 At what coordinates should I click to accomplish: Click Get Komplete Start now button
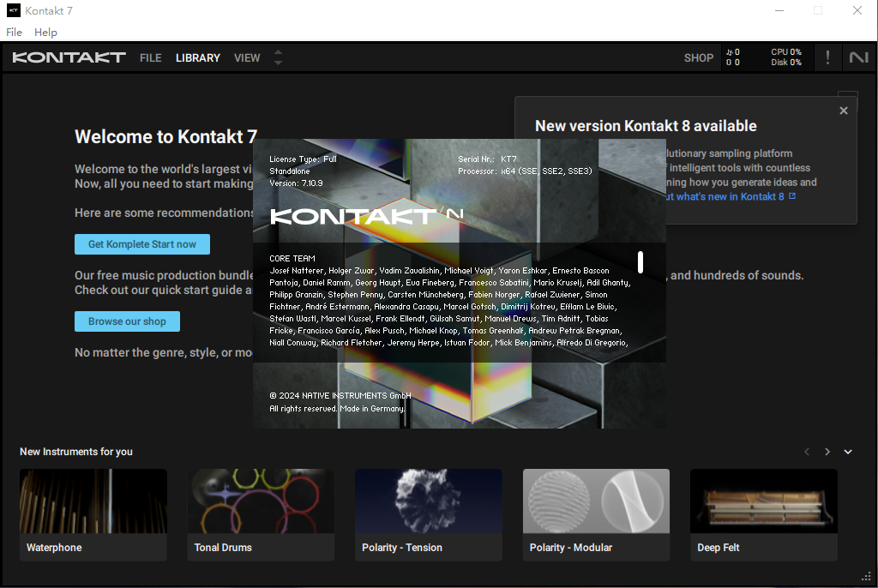click(x=142, y=244)
